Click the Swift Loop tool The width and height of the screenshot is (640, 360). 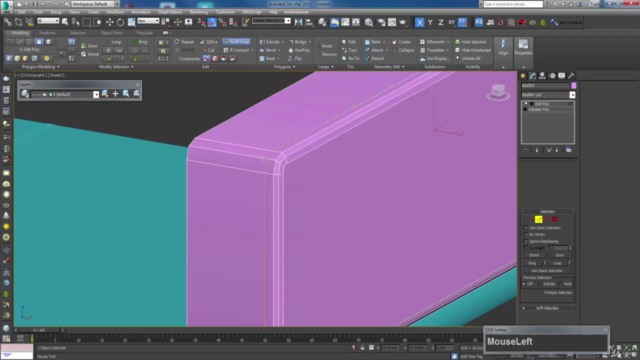point(237,42)
